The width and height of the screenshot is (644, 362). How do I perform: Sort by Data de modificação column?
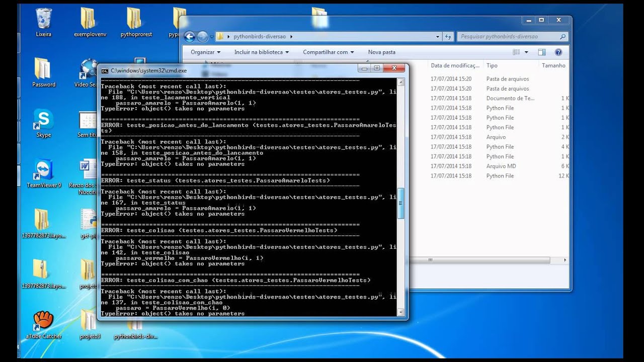455,65
